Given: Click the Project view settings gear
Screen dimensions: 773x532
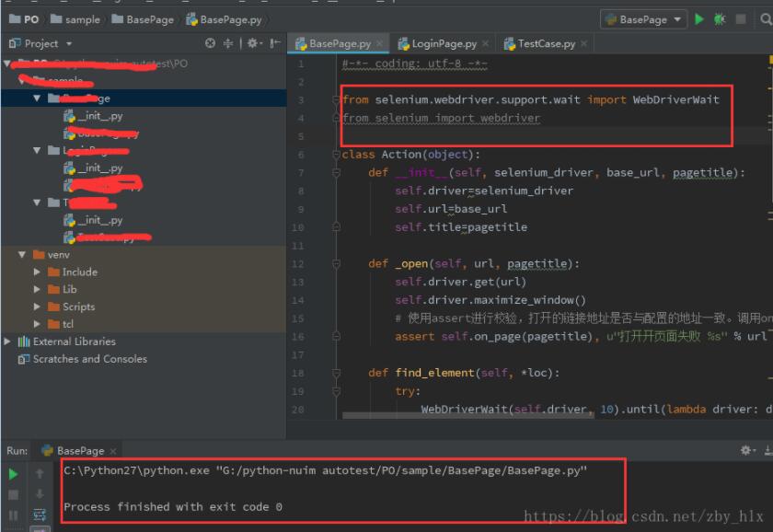Looking at the screenshot, I should pyautogui.click(x=252, y=42).
